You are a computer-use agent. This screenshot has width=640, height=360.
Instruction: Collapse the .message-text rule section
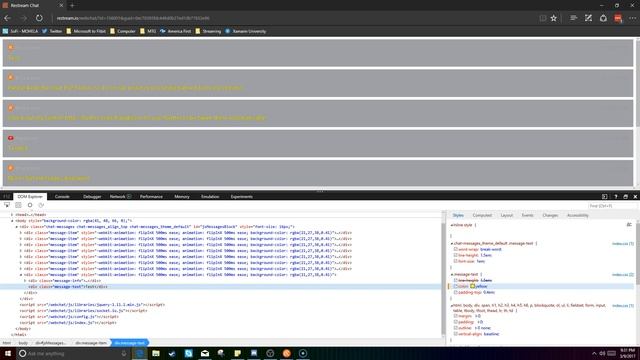click(451, 274)
